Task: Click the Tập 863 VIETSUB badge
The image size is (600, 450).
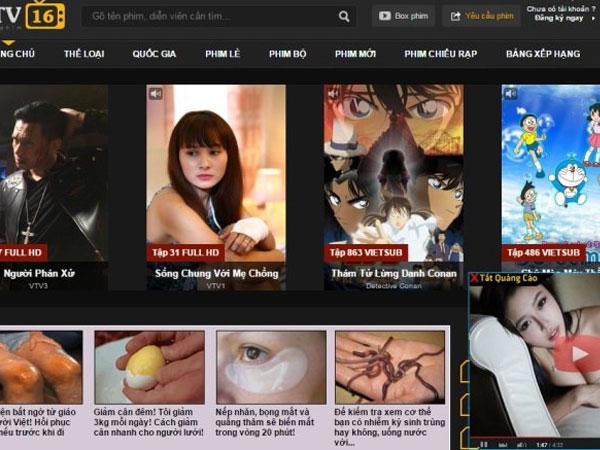Action: click(366, 253)
